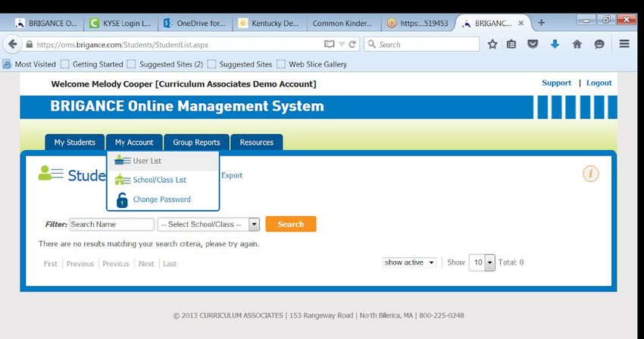Open the address bar history dropdown arrow
Viewport: 644px width, 339px height.
(342, 44)
